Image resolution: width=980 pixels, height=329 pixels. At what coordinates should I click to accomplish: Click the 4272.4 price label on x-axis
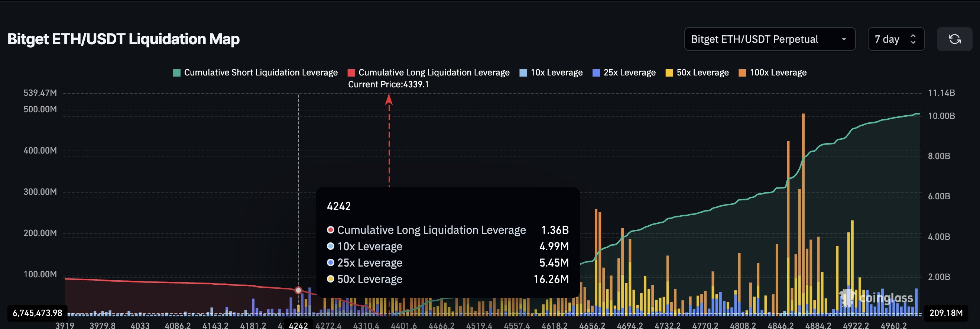(328, 325)
